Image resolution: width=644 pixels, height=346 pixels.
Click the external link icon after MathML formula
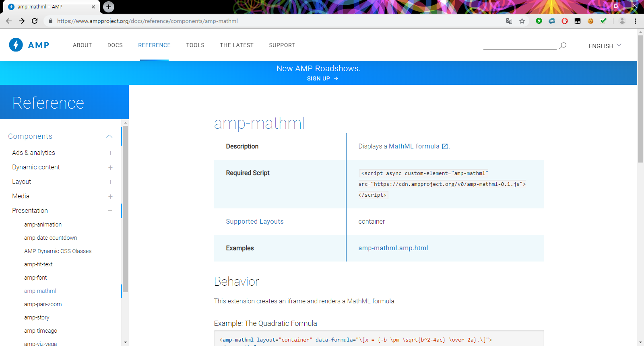click(x=445, y=146)
